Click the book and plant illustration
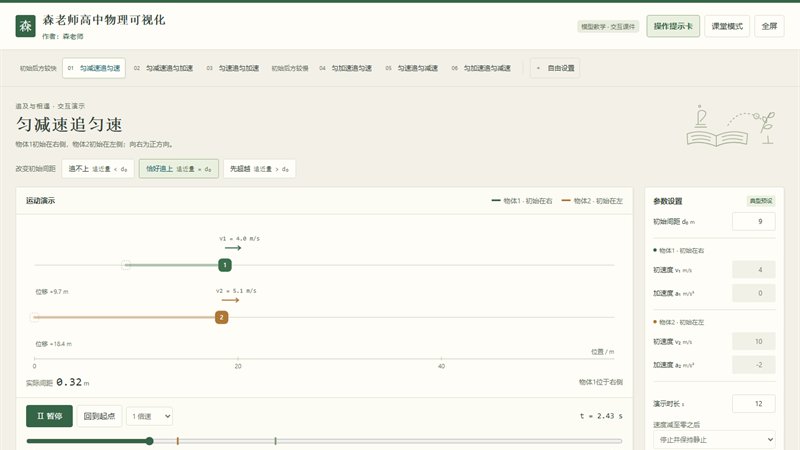The height and width of the screenshot is (450, 800). coord(731,126)
